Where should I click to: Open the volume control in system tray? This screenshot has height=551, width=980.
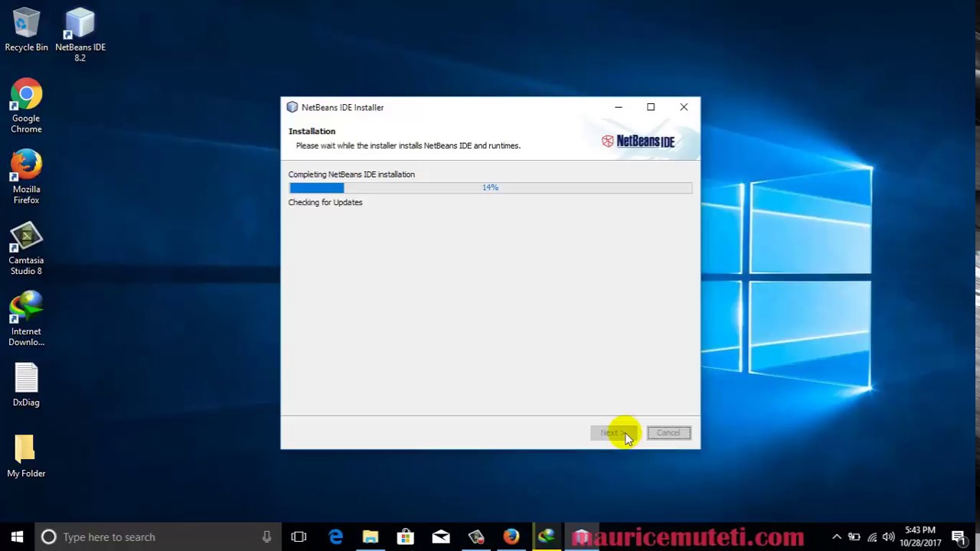tap(888, 536)
